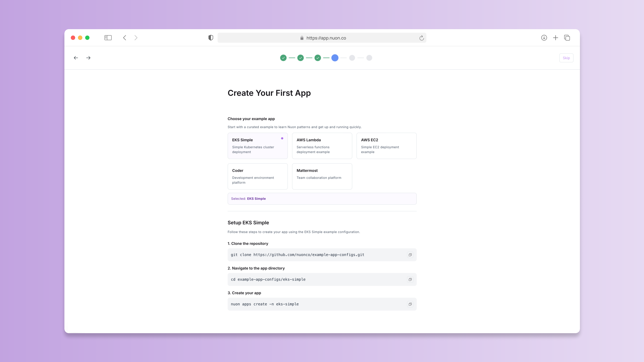Screen dimensions: 644x362
Task: Go to the next onboarding step arrow
Action: coord(88,58)
